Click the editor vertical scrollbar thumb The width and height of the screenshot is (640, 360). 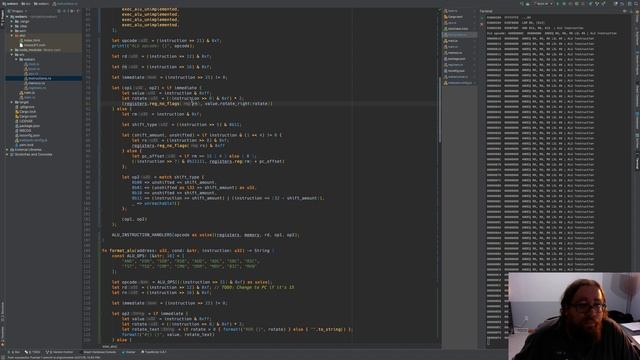click(440, 109)
